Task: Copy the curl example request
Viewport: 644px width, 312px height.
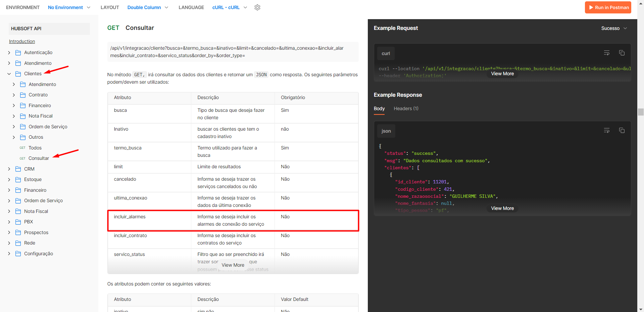Action: tap(622, 53)
